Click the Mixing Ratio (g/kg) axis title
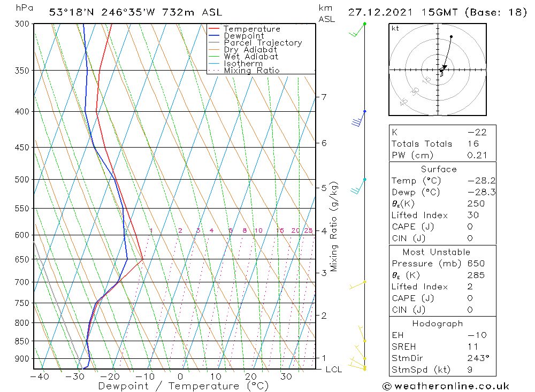Screen dimensions: 535x392 [x=333, y=227]
